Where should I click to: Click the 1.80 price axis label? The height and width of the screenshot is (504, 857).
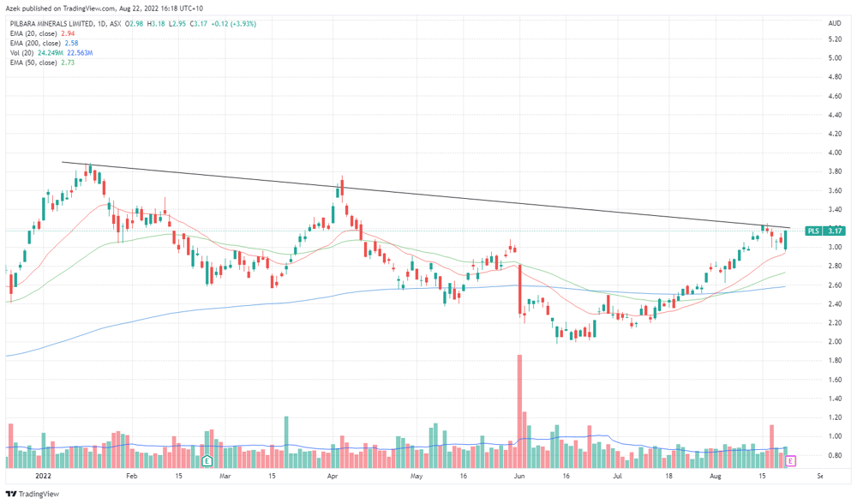tap(835, 361)
